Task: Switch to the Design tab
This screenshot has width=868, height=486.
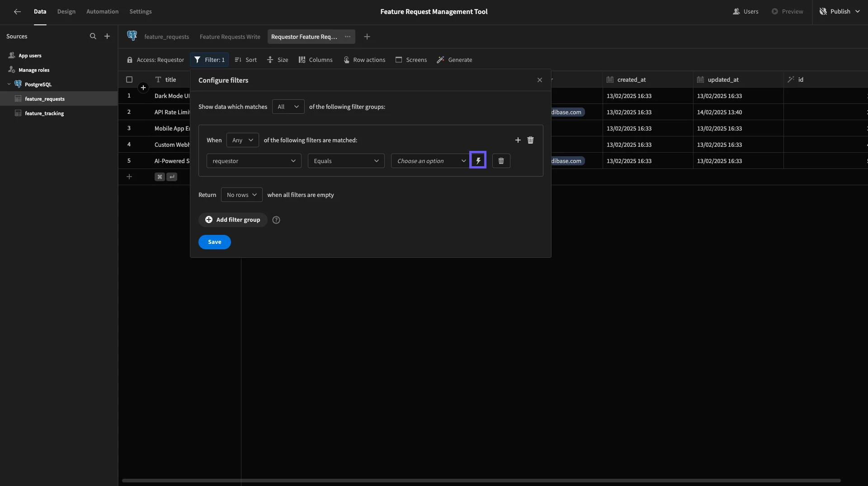Action: pos(66,12)
